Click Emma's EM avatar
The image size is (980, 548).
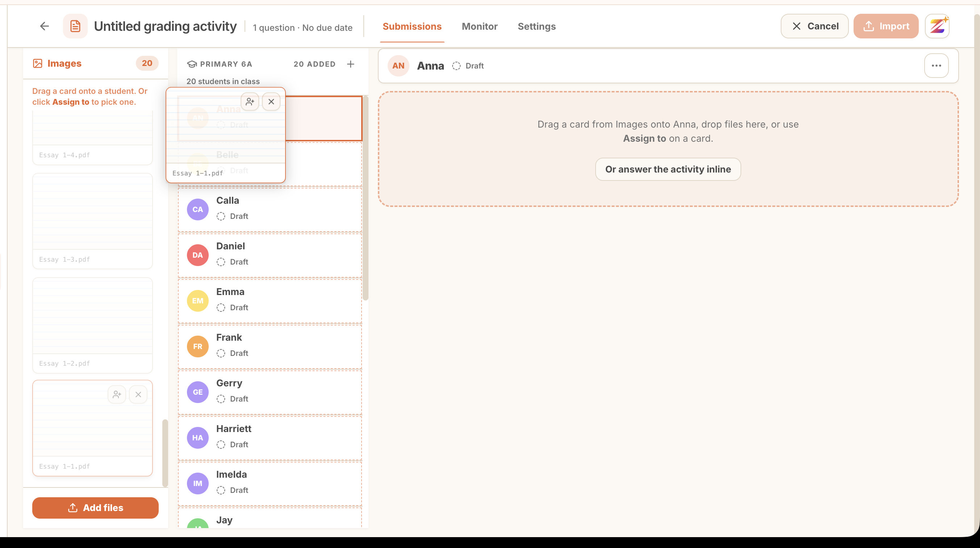pyautogui.click(x=198, y=301)
